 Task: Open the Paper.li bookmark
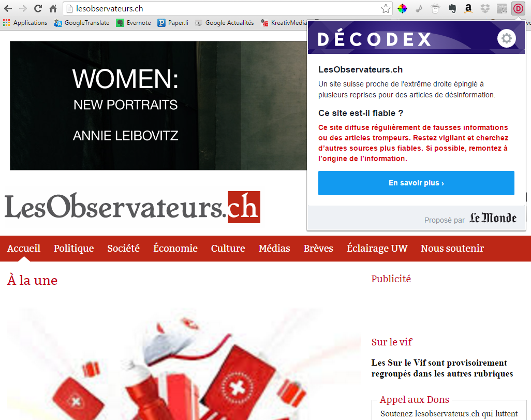(x=173, y=23)
